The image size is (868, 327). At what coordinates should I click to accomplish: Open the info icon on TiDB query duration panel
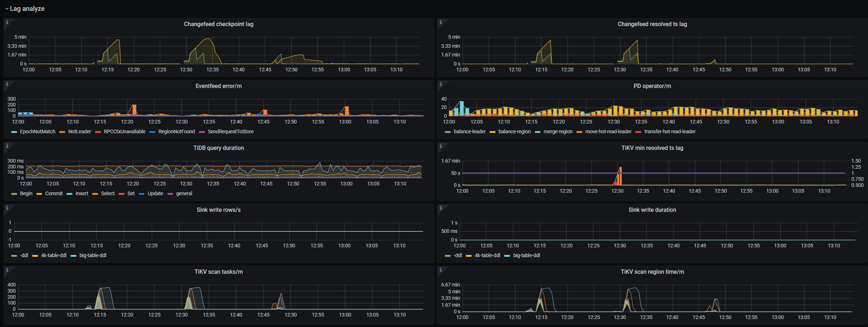7,146
